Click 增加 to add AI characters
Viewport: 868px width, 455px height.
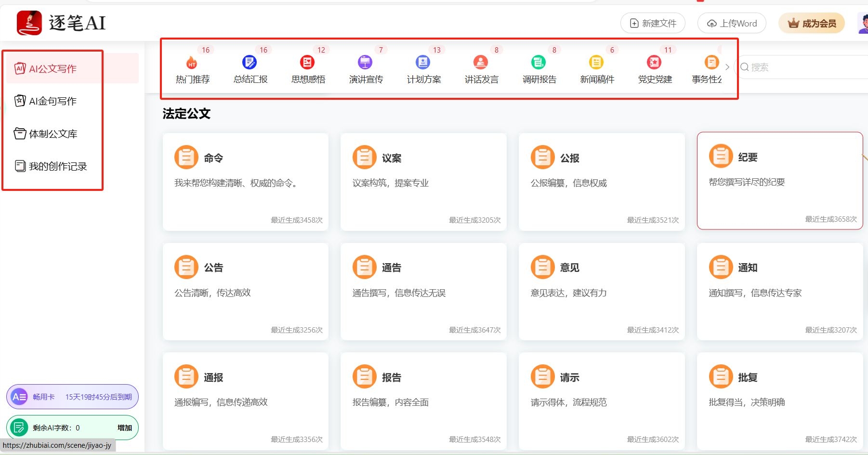tap(124, 428)
